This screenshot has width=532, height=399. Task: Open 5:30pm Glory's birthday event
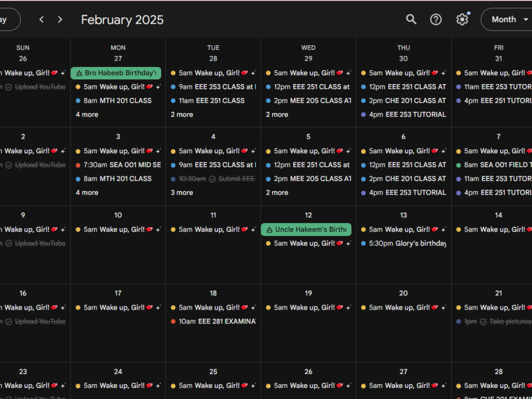[403, 243]
